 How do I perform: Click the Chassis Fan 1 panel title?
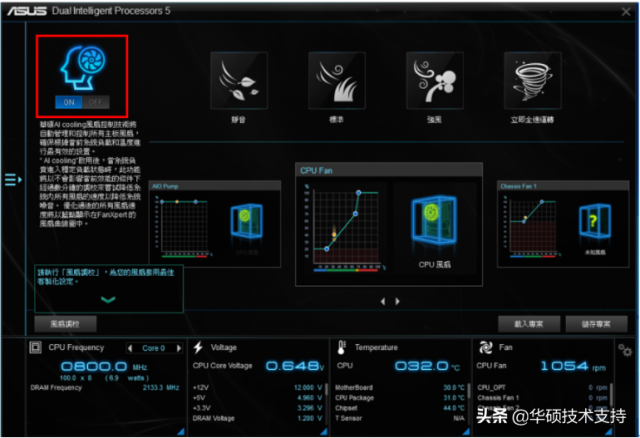click(x=518, y=186)
